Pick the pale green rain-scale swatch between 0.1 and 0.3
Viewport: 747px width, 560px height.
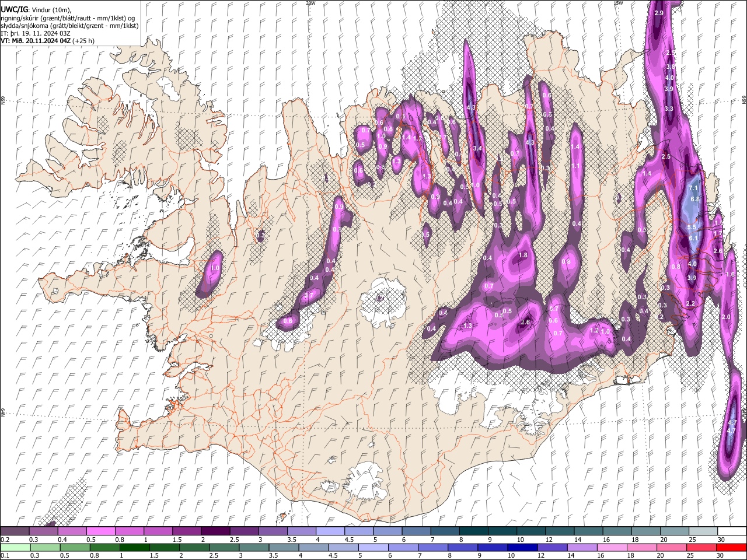point(15,548)
